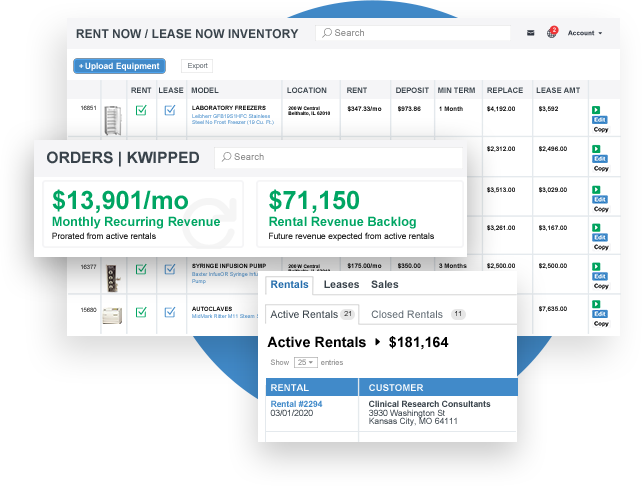This screenshot has height=486, width=642.
Task: Click green play icon for Autoclaves row
Action: pos(596,304)
